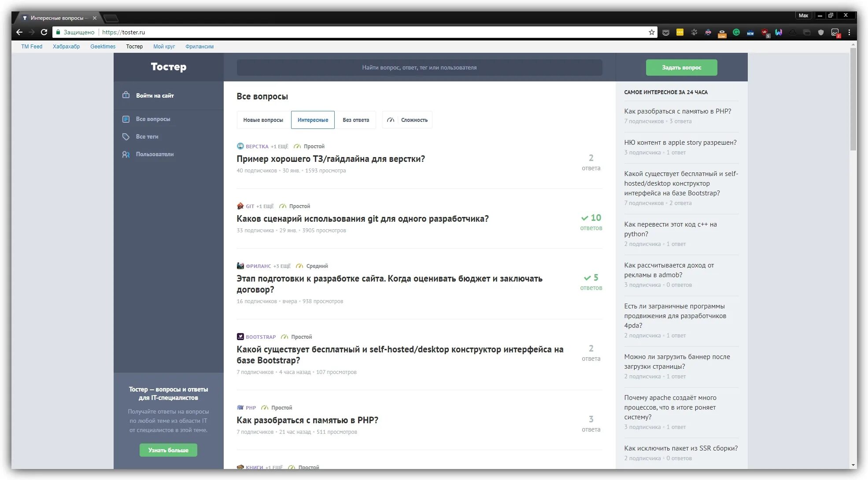Viewport: 868px width, 480px height.
Task: Open sidebar question НЮ контент в apple story разрешен?
Action: (x=680, y=142)
